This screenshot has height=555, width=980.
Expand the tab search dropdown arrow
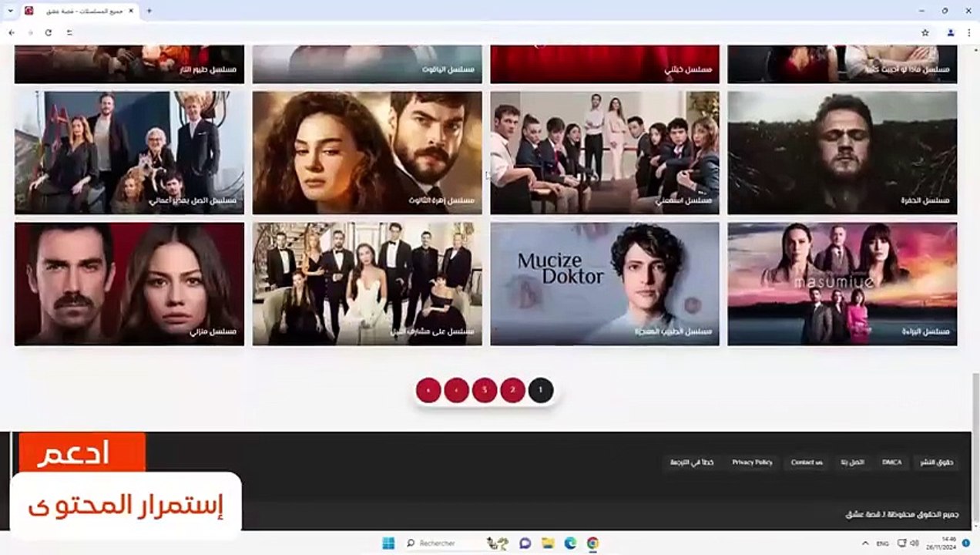(10, 11)
